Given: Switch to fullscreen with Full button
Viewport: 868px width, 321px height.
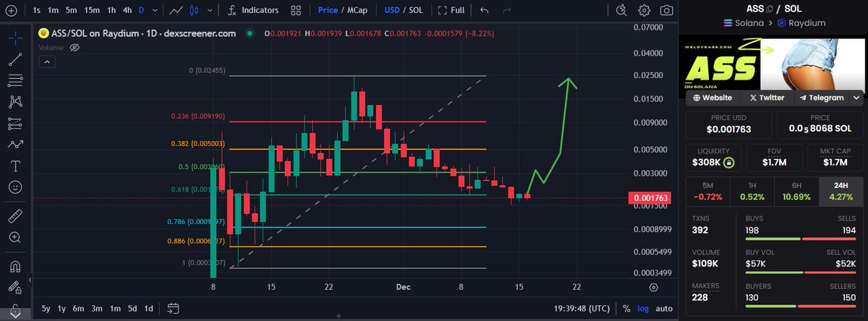Looking at the screenshot, I should (x=451, y=11).
